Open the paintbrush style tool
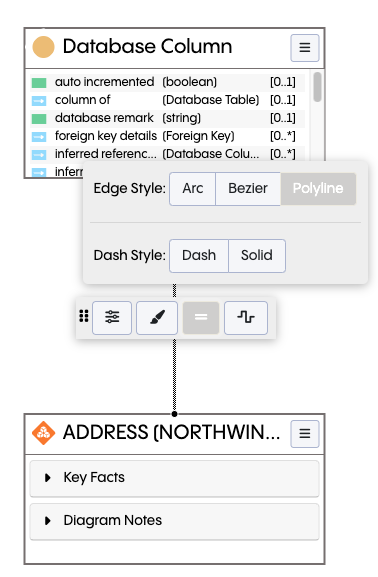Viewport: 378px width, 577px height. click(157, 318)
